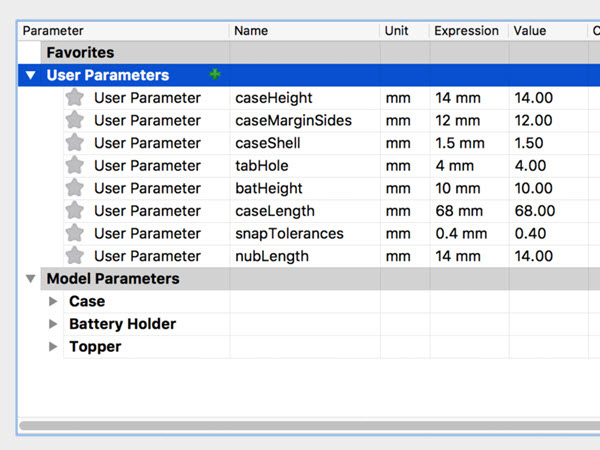600x450 pixels.
Task: Click the horizontal scrollbar at bottom
Action: coord(300,425)
